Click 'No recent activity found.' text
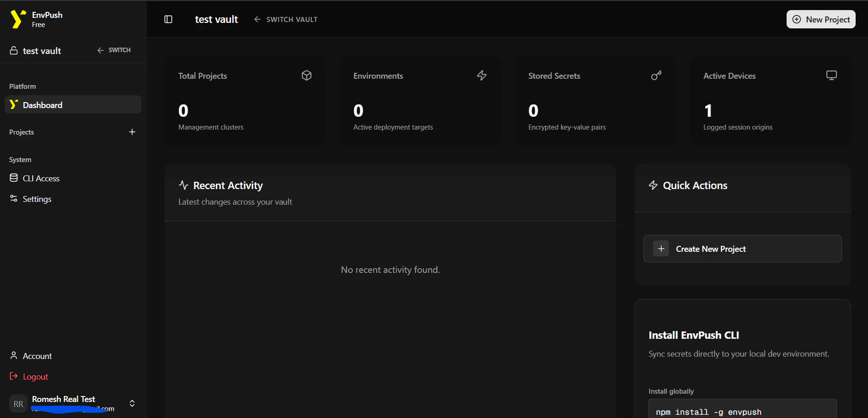The height and width of the screenshot is (418, 868). pyautogui.click(x=391, y=270)
